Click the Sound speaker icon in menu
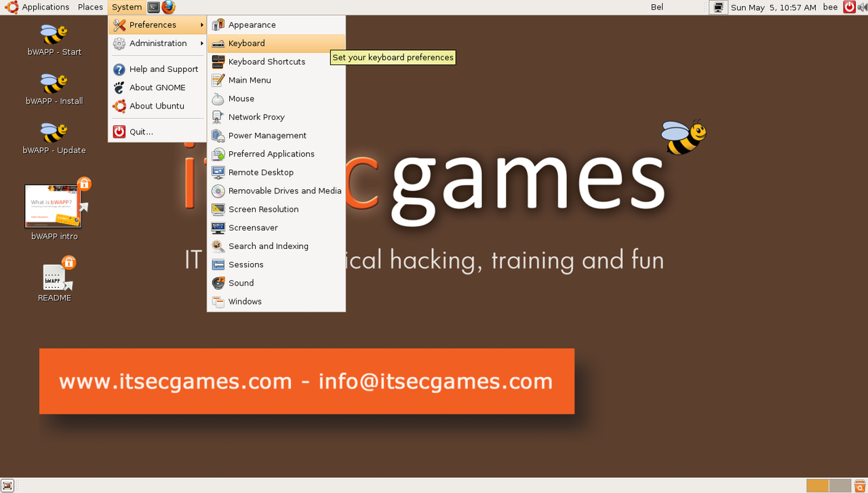Screen dimensions: 868x493 click(x=218, y=283)
